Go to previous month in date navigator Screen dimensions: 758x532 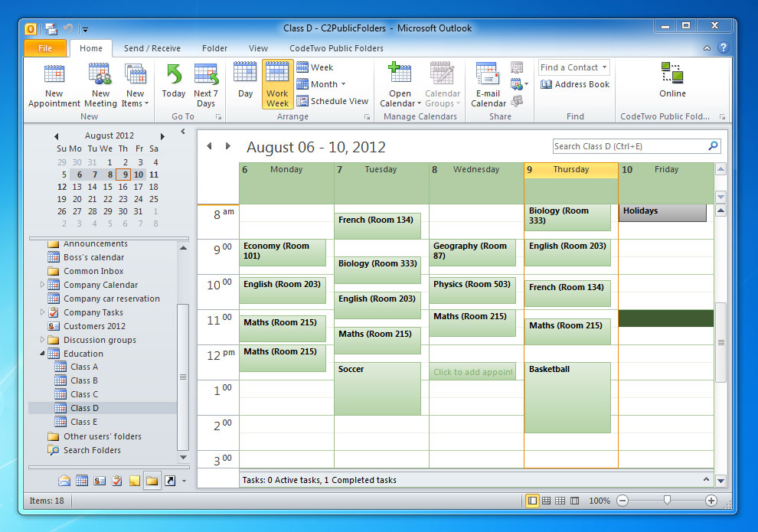[x=56, y=136]
